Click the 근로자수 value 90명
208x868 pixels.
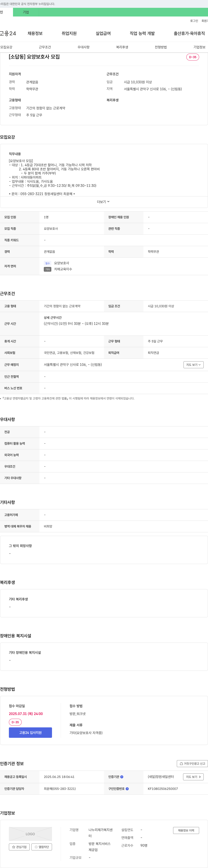point(144,845)
